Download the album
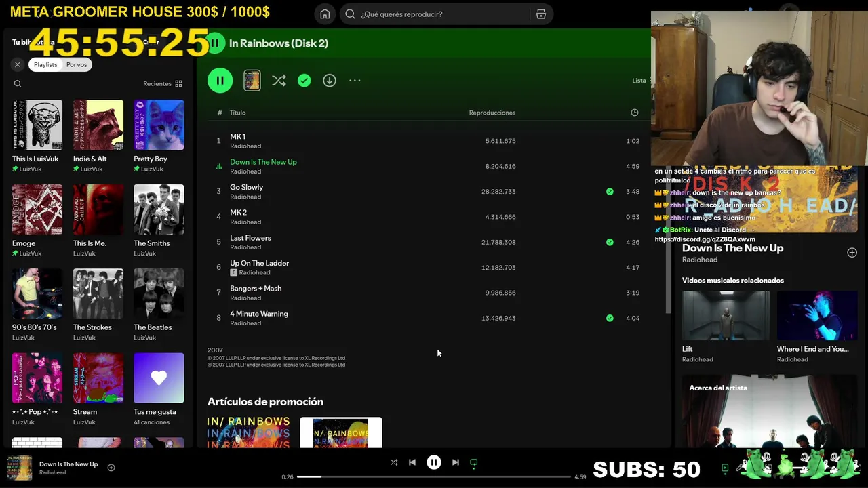 click(x=330, y=81)
